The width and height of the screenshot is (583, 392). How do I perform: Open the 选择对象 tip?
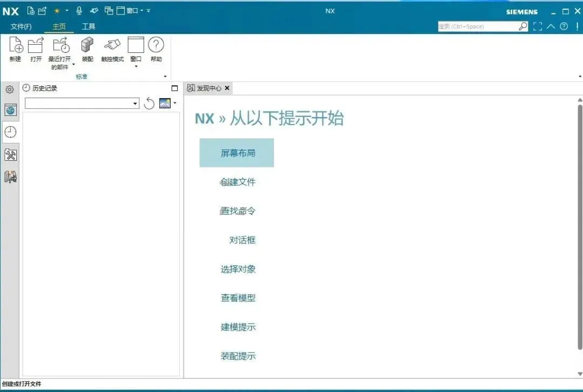pos(238,269)
